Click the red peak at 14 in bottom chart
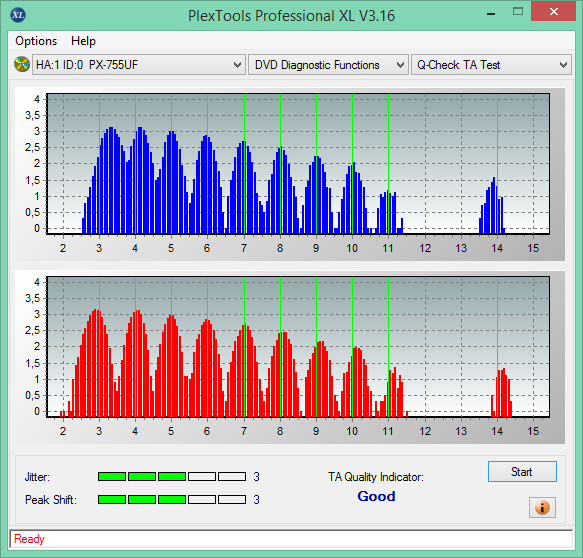583x558 pixels. pyautogui.click(x=502, y=393)
